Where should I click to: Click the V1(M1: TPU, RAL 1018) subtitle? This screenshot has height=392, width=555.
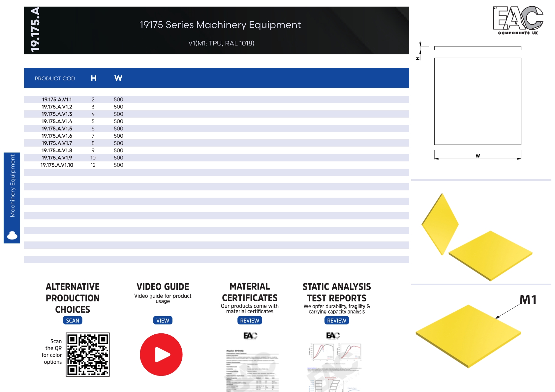[221, 43]
